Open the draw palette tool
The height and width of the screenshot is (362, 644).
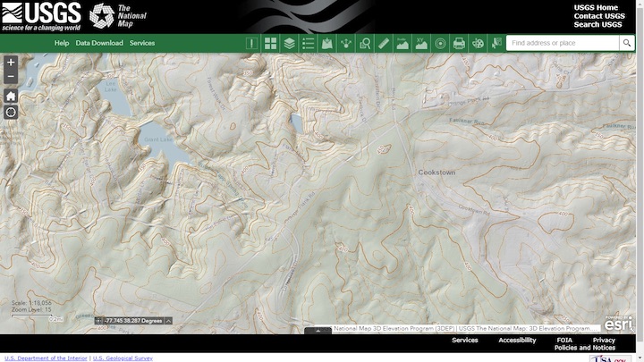point(478,43)
